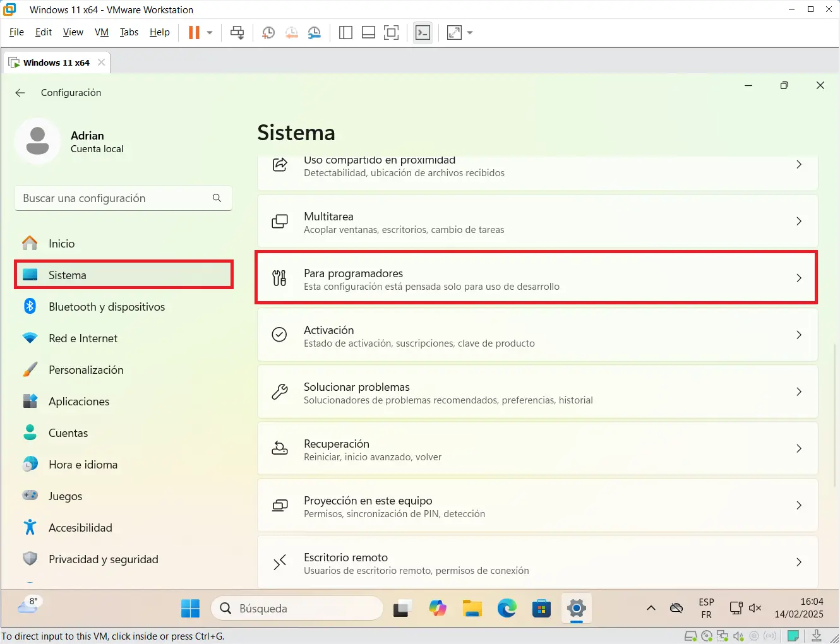Open Hora e idioma settings

pyautogui.click(x=124, y=465)
